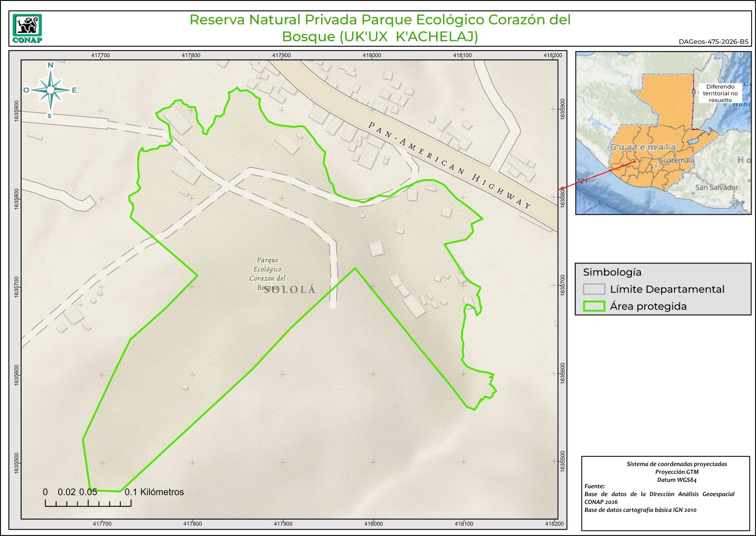Click the San Salvador marker in inset map
Viewport: 756px width, 536px height.
(693, 192)
